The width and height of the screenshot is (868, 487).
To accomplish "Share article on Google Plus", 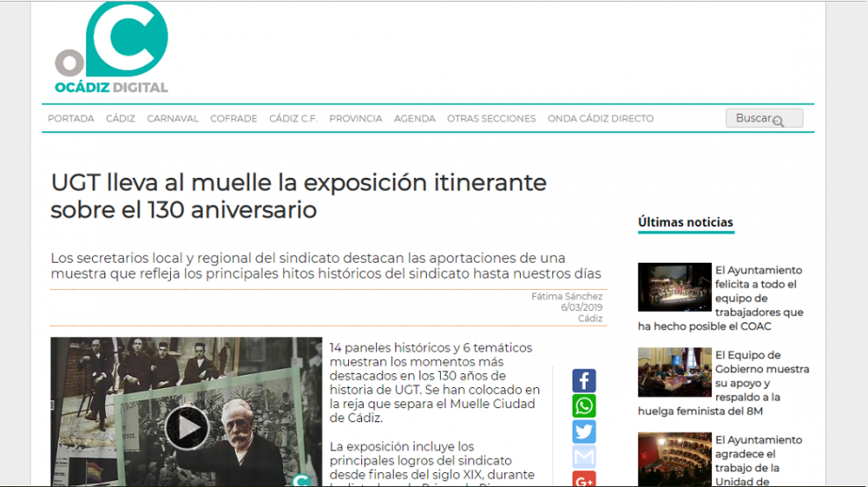I will (x=584, y=479).
